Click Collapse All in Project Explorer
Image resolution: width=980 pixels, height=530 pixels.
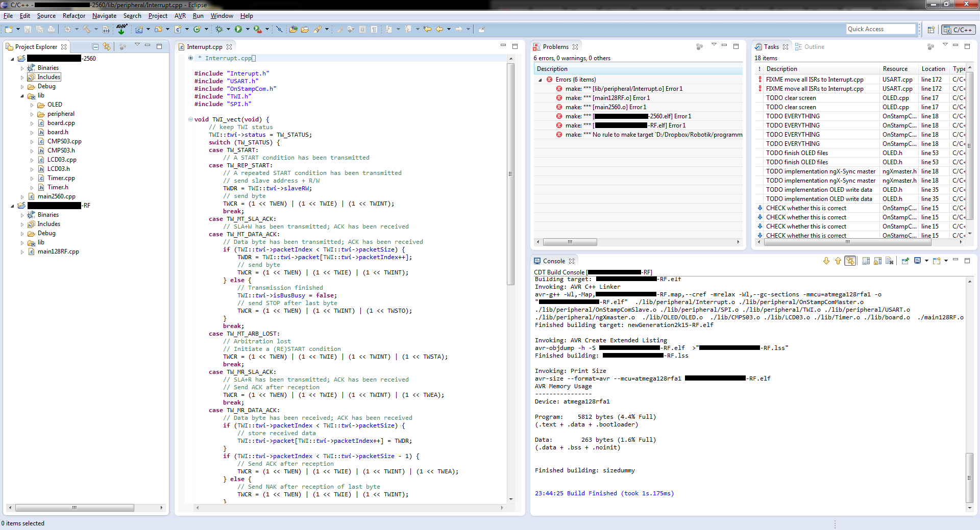pos(95,46)
